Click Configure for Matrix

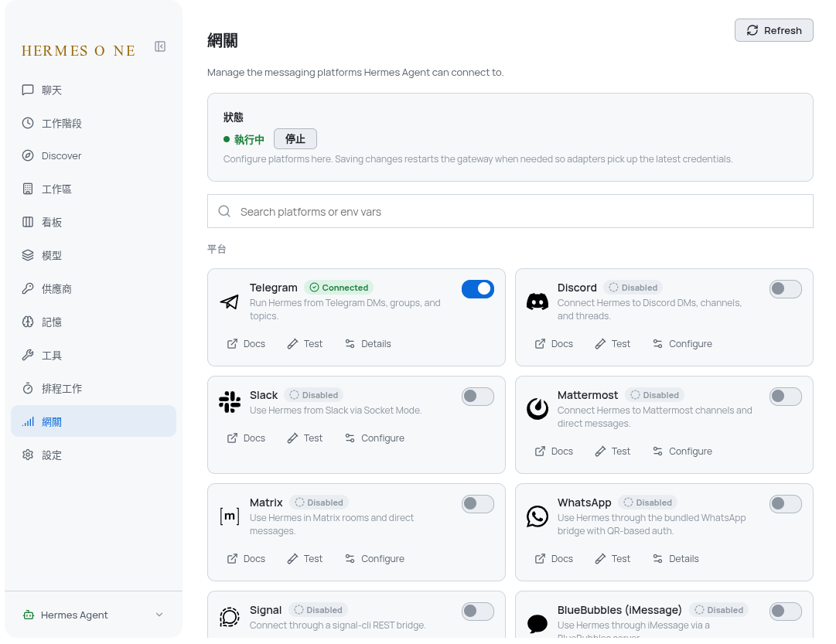point(375,559)
